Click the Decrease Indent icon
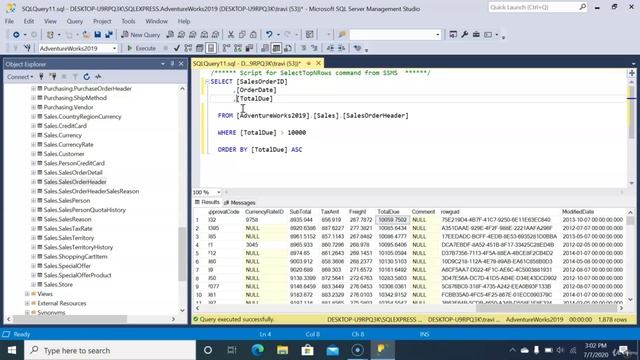Screen dimensions: 640x360 coord(330,48)
